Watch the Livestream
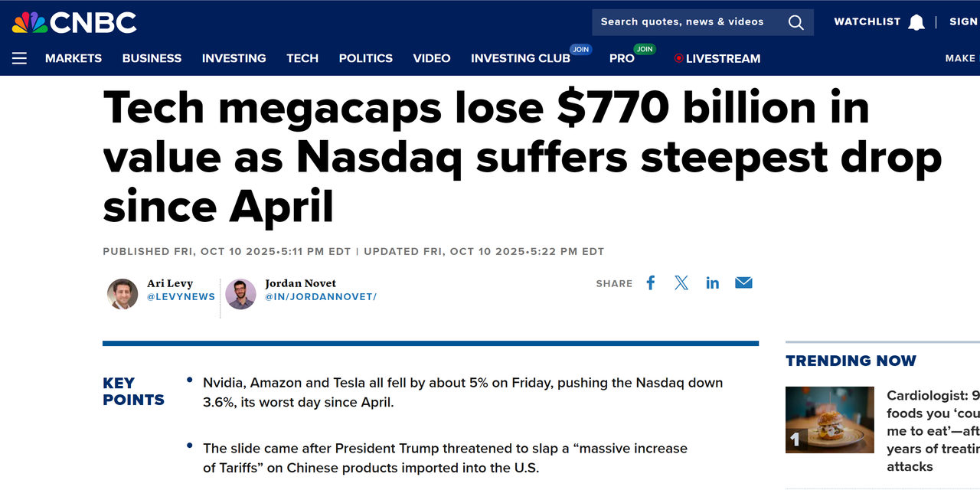The height and width of the screenshot is (490, 980). coord(717,58)
